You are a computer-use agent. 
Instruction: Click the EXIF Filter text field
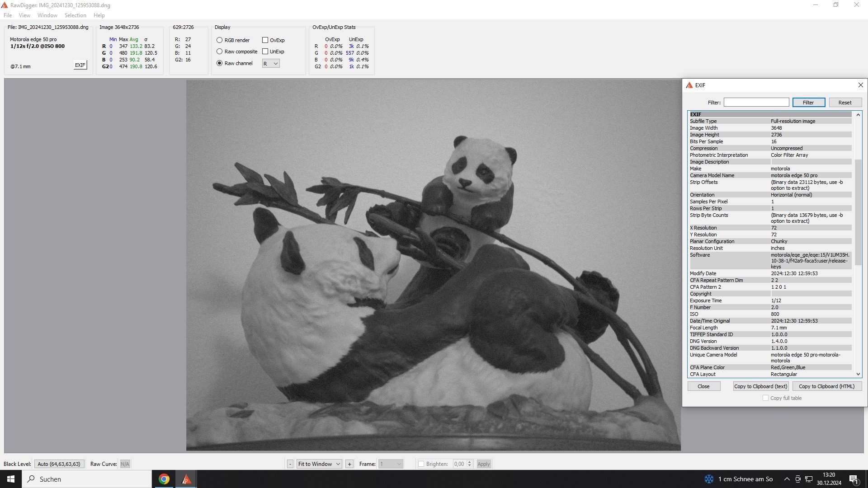(x=756, y=103)
